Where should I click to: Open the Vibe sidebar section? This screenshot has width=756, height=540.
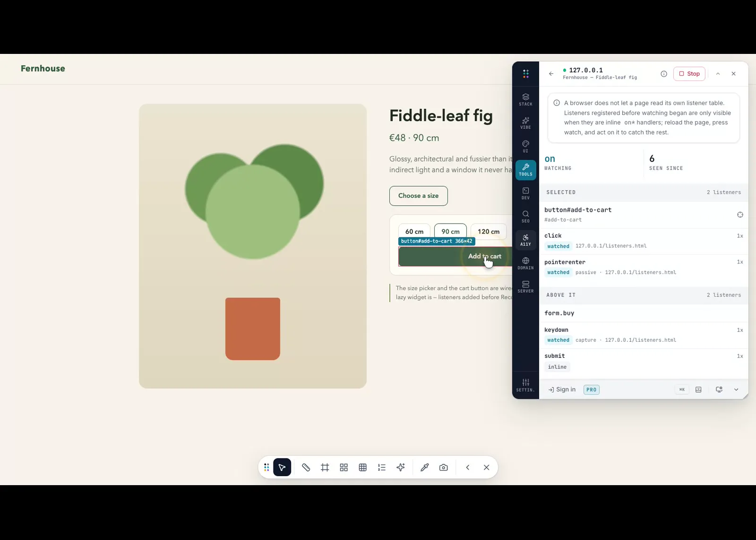click(525, 123)
